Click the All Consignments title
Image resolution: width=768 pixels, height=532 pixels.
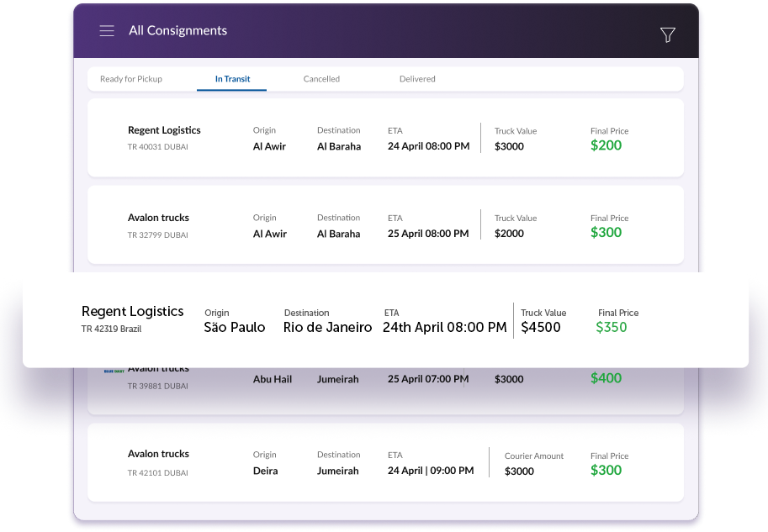click(177, 30)
